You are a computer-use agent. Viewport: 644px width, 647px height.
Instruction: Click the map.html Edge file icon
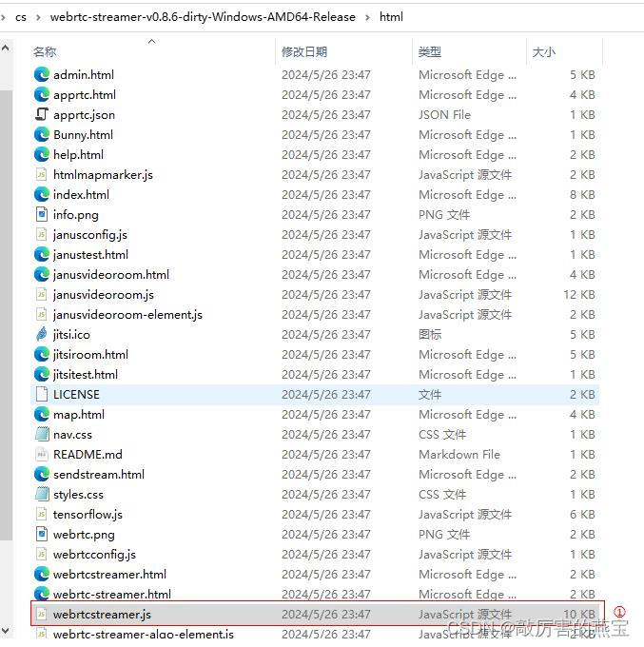(x=42, y=414)
